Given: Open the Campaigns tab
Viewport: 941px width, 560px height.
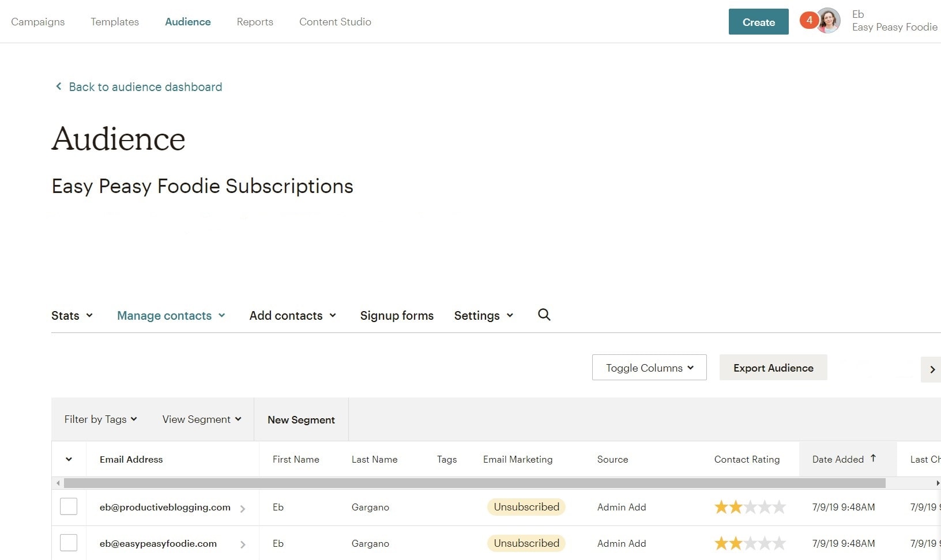Looking at the screenshot, I should [x=38, y=22].
